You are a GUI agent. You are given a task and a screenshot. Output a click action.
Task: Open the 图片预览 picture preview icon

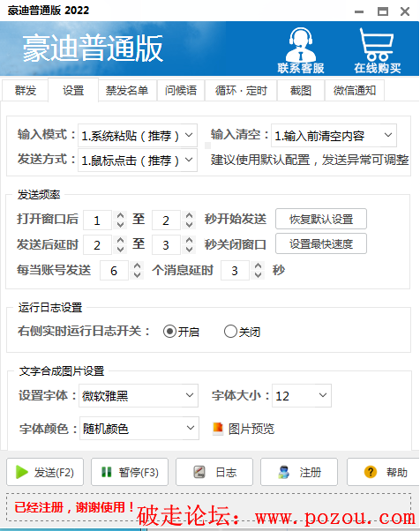coord(218,429)
